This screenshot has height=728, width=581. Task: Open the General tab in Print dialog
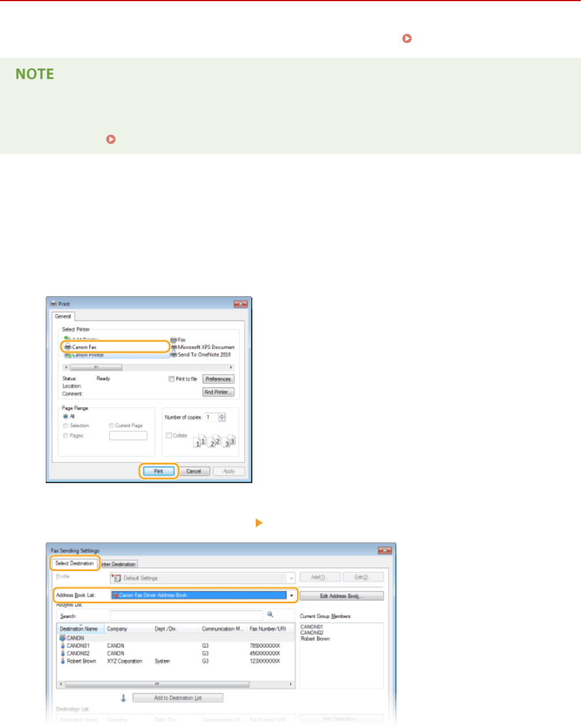[63, 316]
